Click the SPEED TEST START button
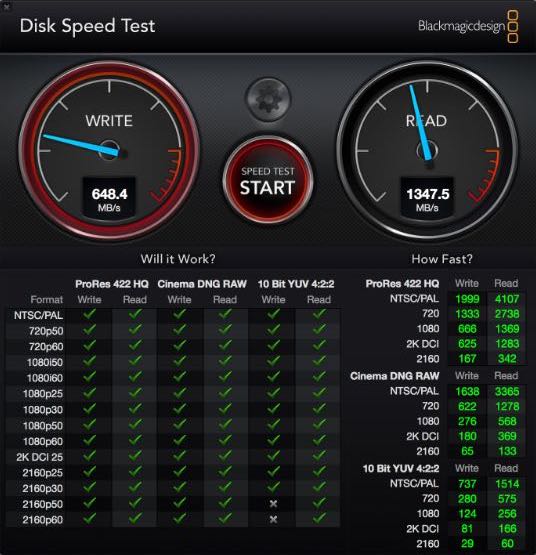 click(x=268, y=181)
